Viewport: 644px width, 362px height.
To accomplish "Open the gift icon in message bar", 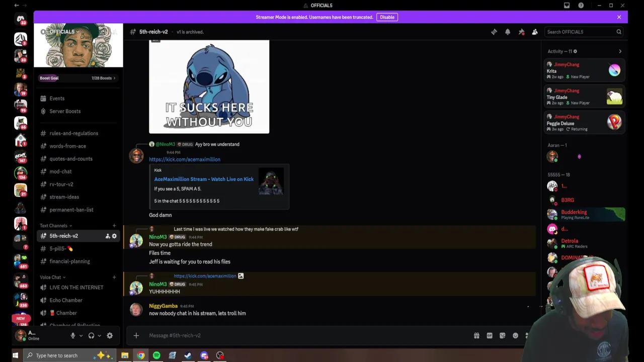I will [x=476, y=335].
